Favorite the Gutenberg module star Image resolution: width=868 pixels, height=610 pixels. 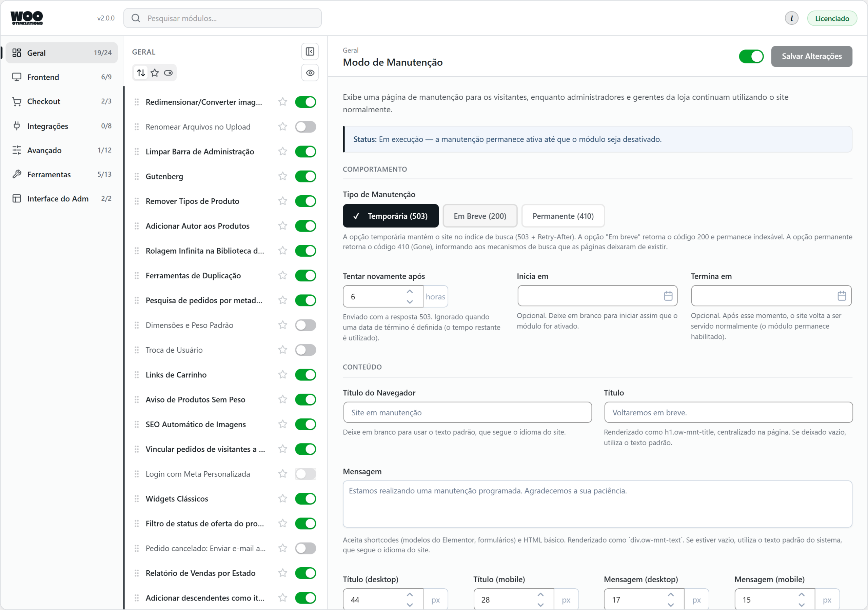pos(282,176)
